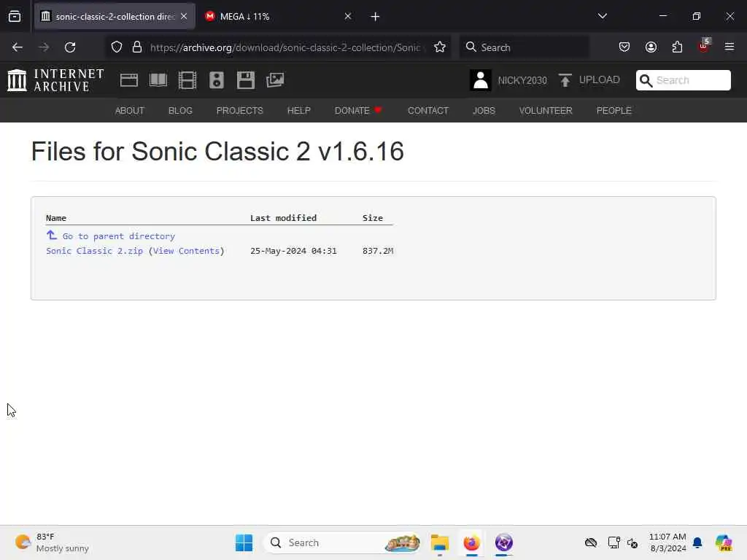Save page to Pocket
This screenshot has width=747, height=560.
coord(624,47)
